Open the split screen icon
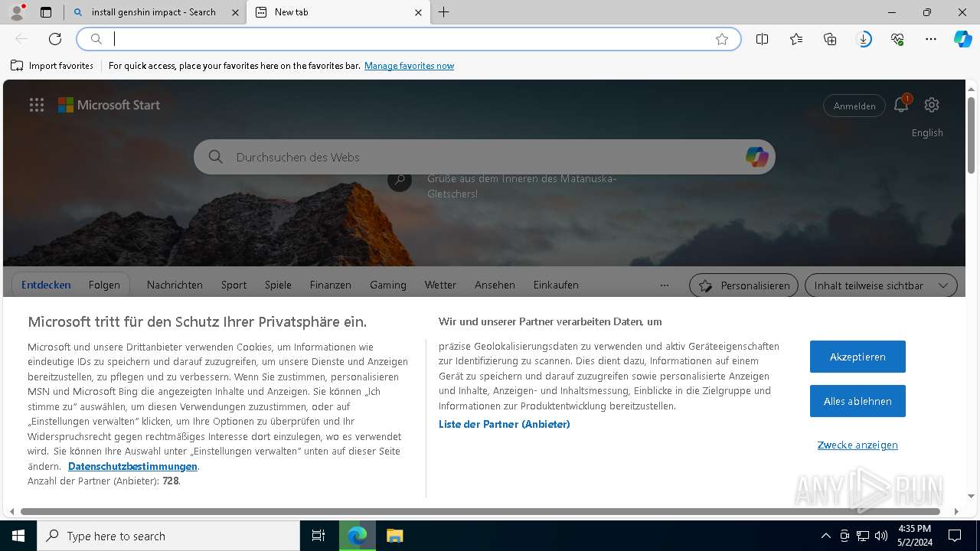This screenshot has width=980, height=551. coord(762,39)
